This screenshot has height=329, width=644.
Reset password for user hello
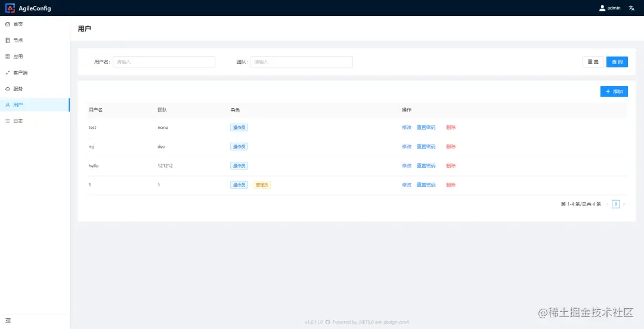click(x=426, y=166)
